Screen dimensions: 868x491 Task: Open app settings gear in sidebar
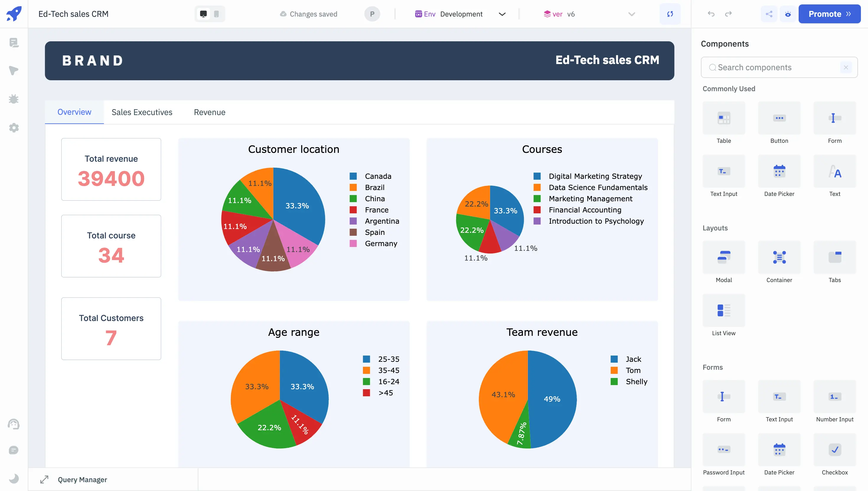click(14, 128)
